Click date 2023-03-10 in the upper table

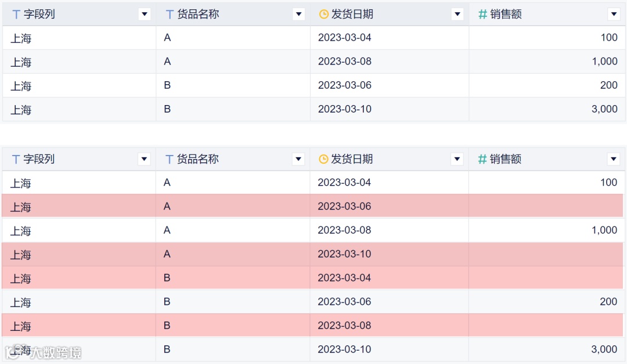pos(345,109)
